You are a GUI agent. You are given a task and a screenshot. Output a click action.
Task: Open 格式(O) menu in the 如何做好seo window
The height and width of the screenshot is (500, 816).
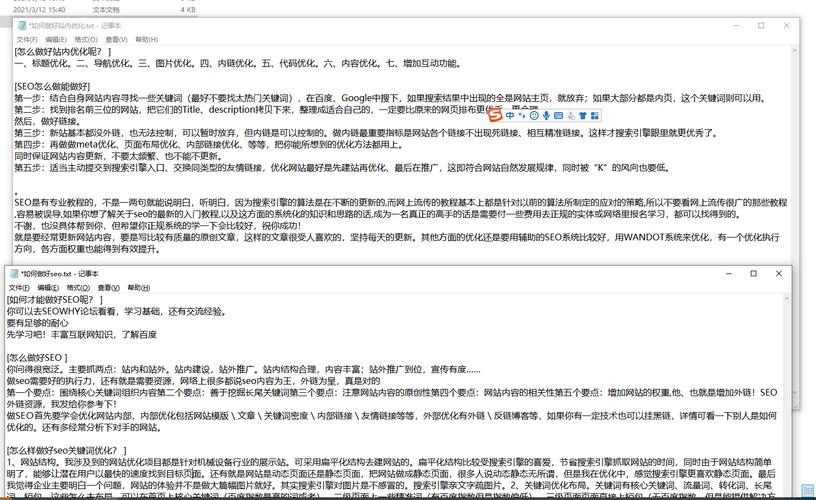point(78,288)
